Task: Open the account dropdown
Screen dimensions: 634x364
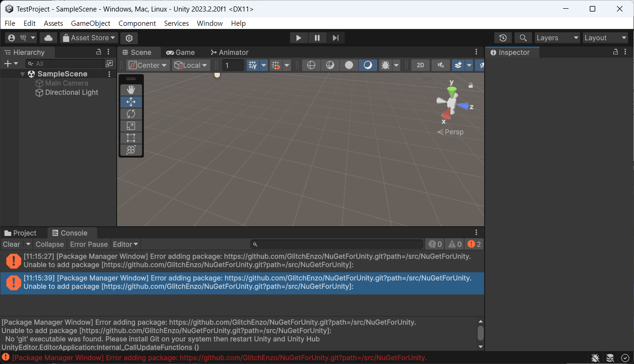Action: click(x=21, y=38)
